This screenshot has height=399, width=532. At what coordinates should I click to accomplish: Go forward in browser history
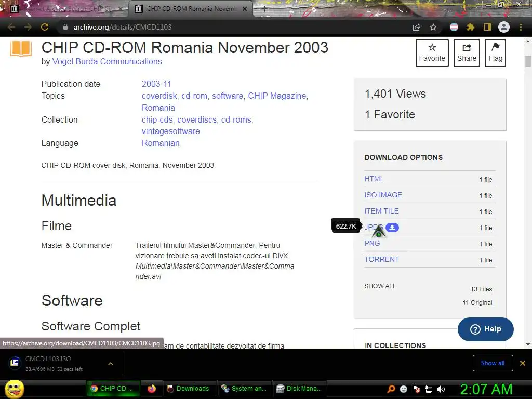(x=28, y=27)
